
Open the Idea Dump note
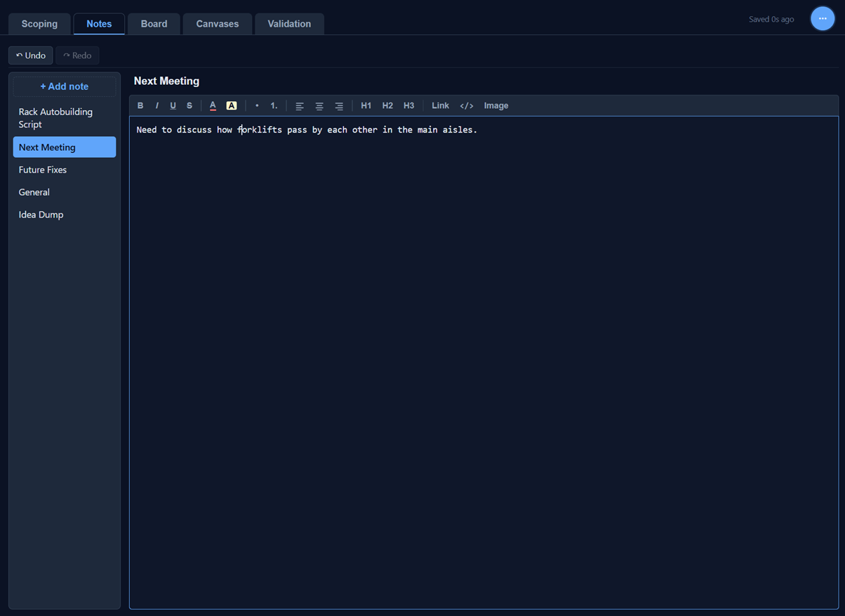[x=65, y=215]
